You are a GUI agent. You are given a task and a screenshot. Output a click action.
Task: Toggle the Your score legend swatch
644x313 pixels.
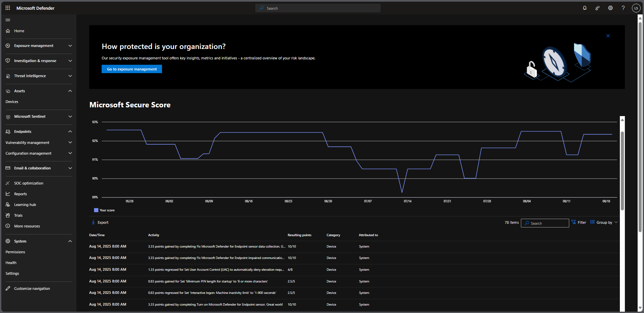click(x=96, y=210)
